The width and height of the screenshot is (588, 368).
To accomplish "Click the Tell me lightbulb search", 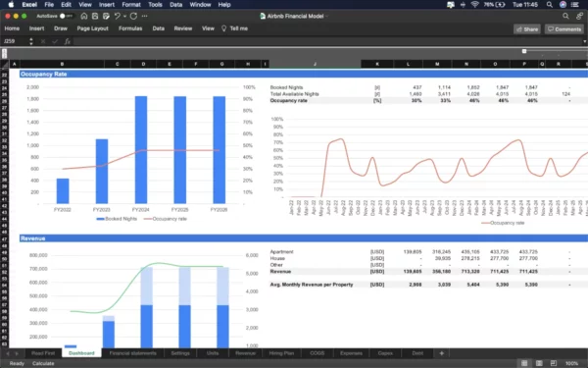I will click(x=235, y=28).
